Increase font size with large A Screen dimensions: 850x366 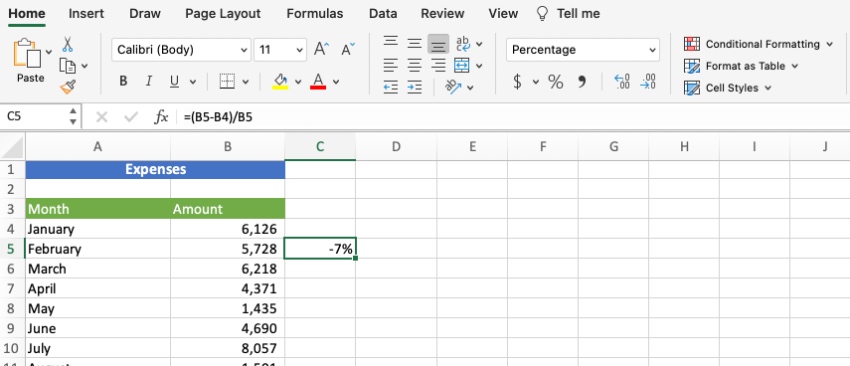(x=321, y=50)
